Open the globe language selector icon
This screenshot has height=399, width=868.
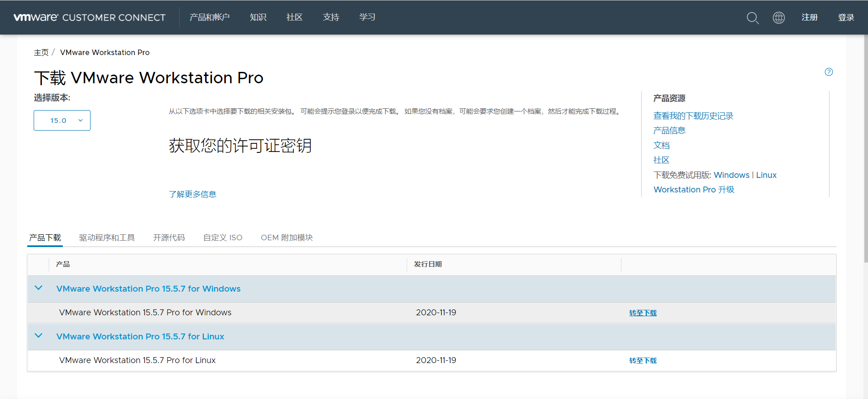(779, 18)
